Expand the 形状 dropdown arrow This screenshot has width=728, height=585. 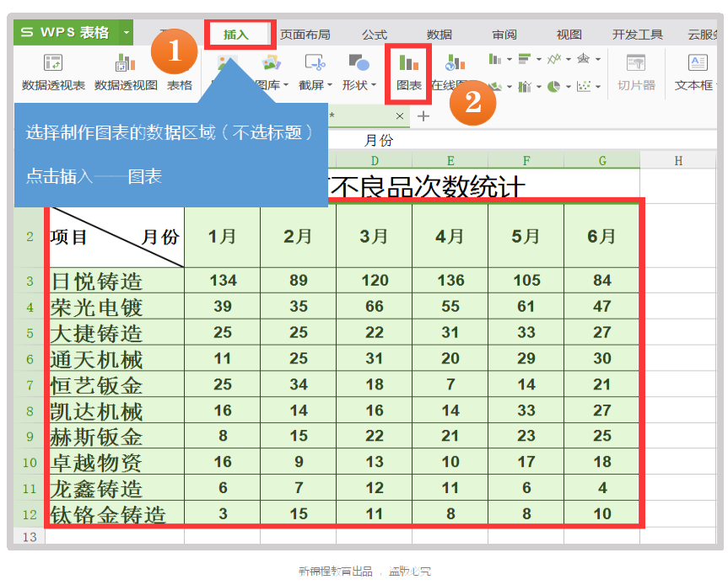click(x=374, y=85)
